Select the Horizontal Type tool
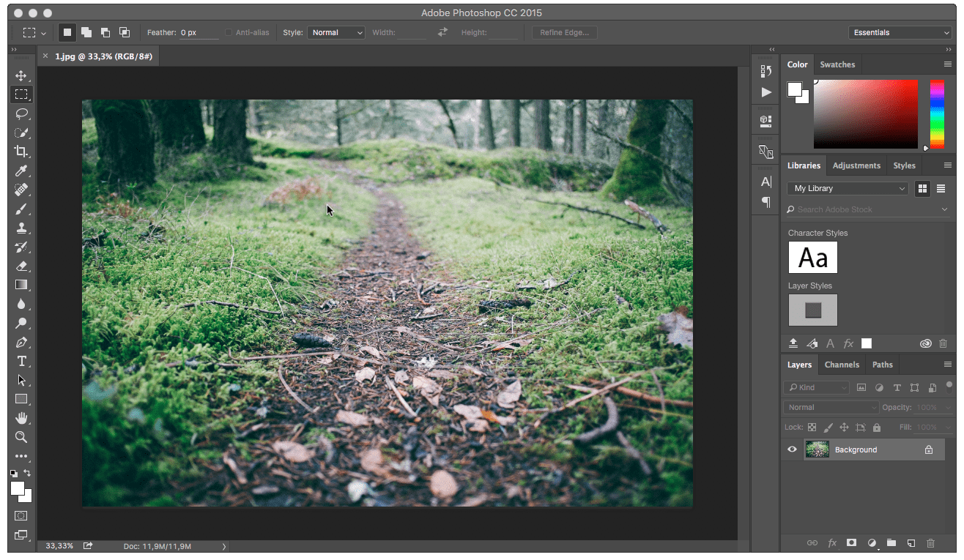 [x=21, y=361]
